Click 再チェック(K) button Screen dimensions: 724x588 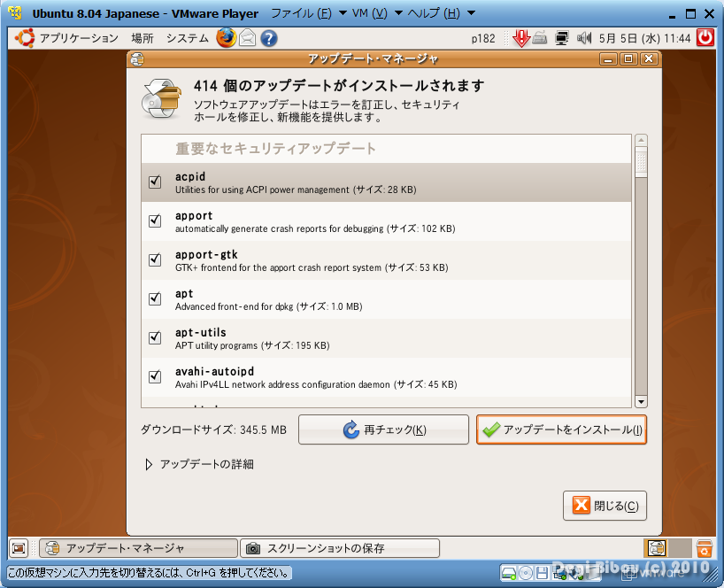click(383, 429)
